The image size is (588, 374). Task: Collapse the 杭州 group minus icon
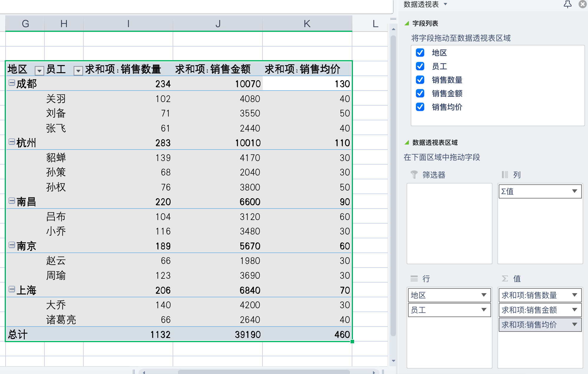click(12, 142)
